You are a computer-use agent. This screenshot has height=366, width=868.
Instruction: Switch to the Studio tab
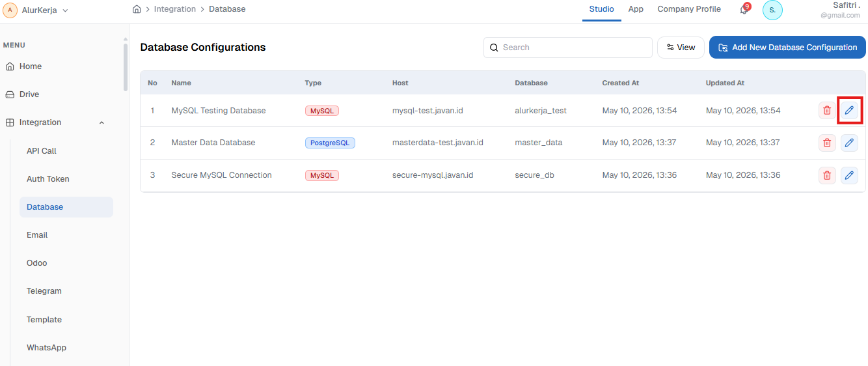(601, 9)
